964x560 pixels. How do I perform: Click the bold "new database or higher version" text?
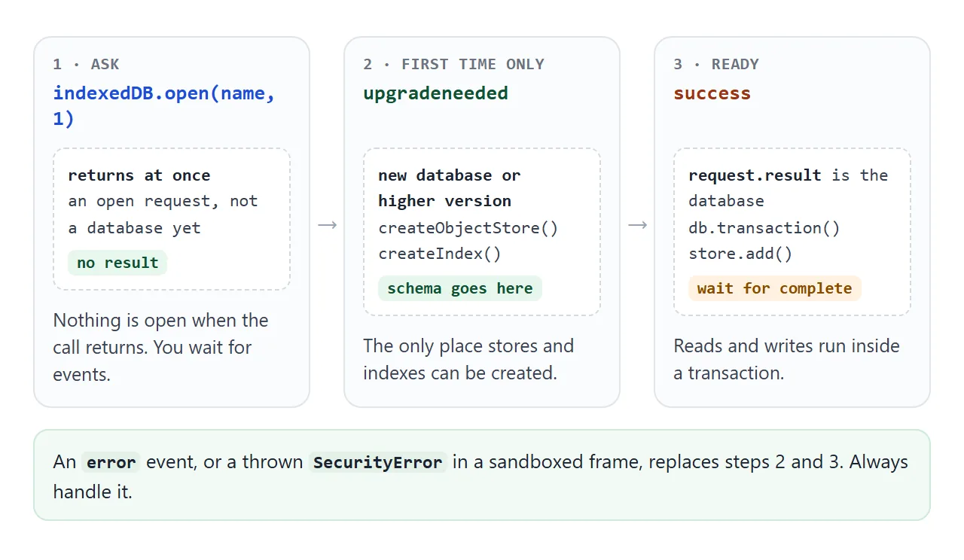pyautogui.click(x=450, y=188)
